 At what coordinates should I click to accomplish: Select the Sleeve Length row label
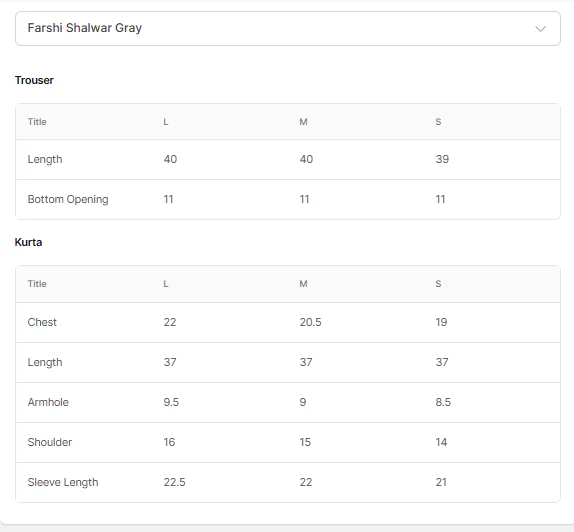pyautogui.click(x=63, y=482)
